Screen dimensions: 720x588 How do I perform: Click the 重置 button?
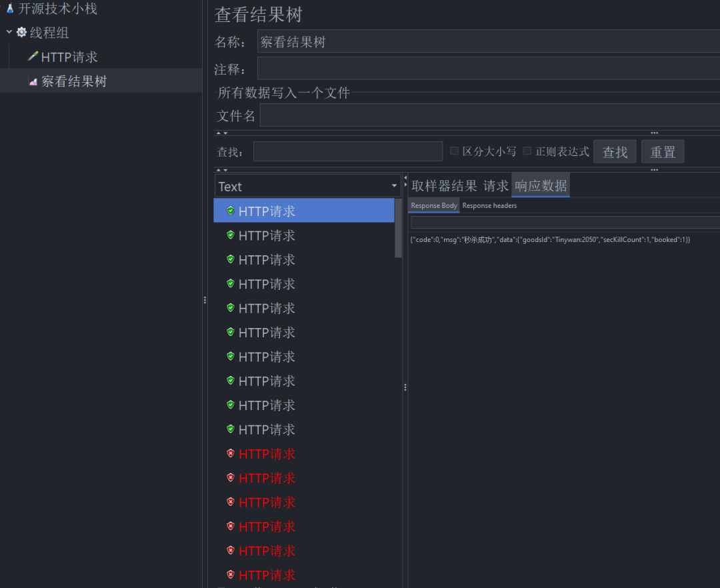pyautogui.click(x=663, y=151)
